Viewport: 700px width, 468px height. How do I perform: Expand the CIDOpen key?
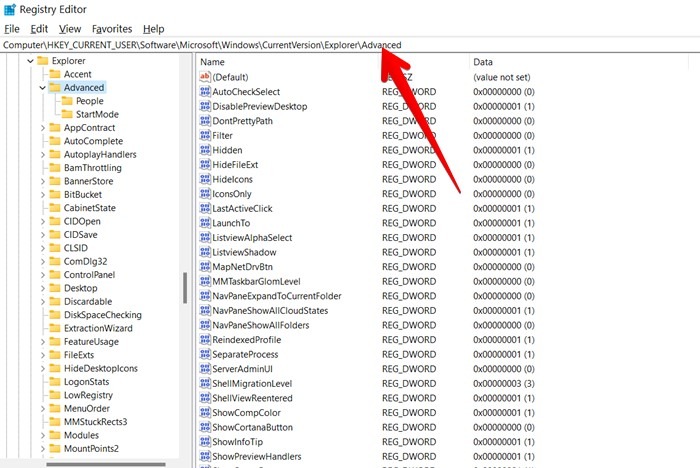(x=43, y=221)
